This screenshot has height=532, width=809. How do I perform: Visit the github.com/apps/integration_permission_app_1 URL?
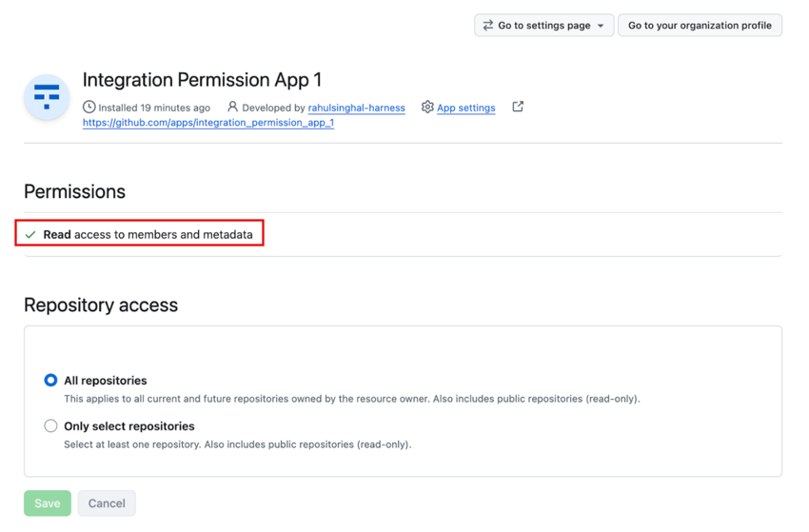(x=207, y=123)
